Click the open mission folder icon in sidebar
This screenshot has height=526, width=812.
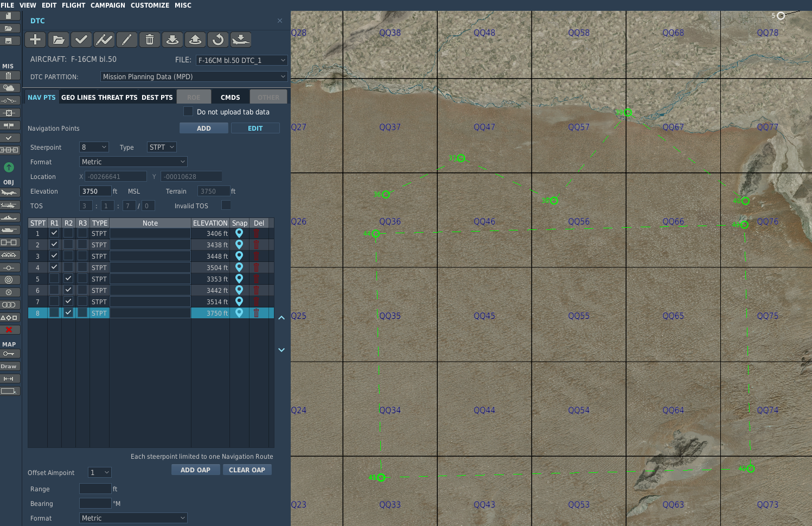(x=9, y=28)
